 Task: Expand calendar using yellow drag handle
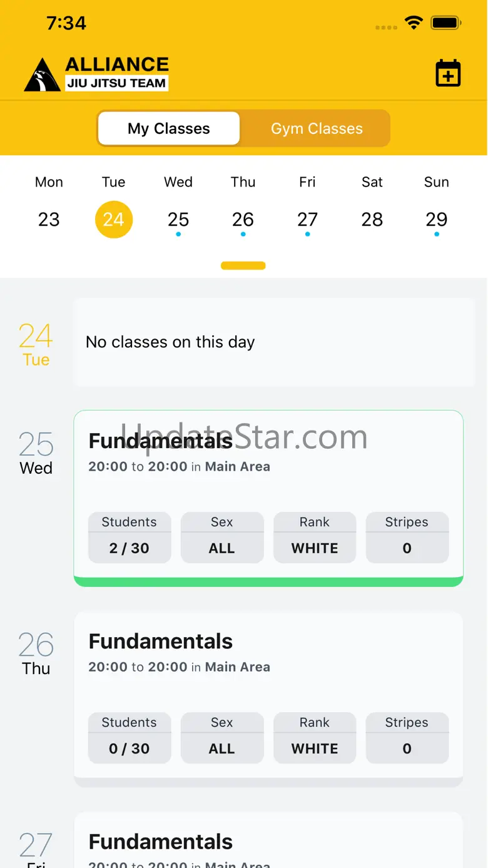[243, 266]
